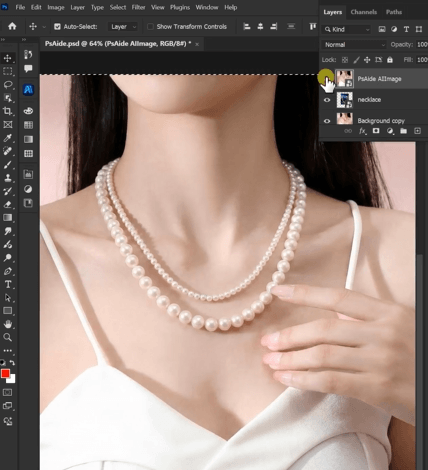Open the Auto-Select Layer dropdown

(x=123, y=27)
